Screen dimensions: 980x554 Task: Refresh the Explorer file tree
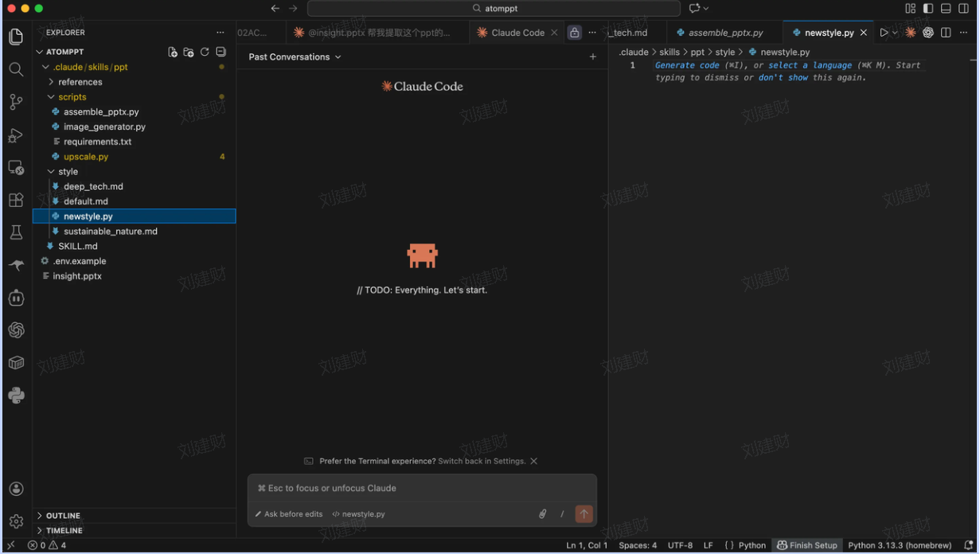point(205,52)
